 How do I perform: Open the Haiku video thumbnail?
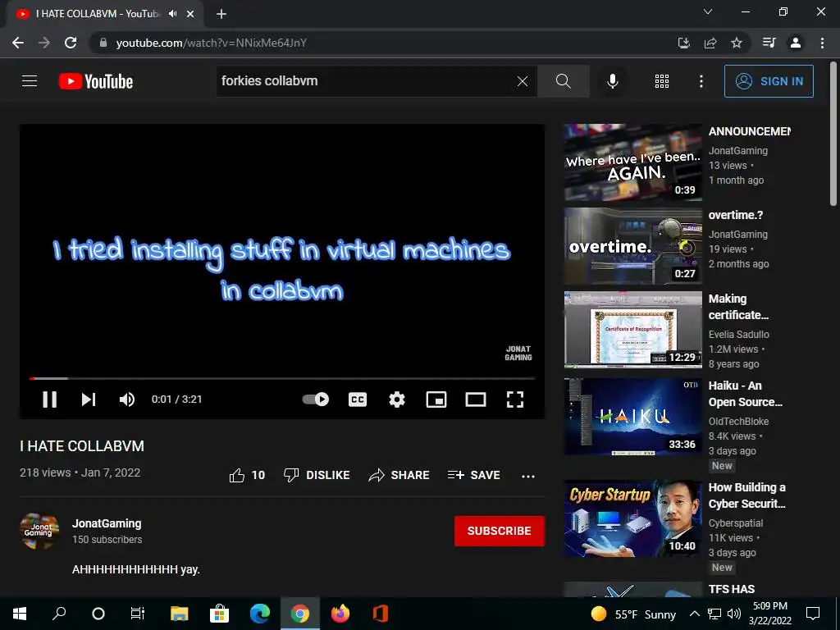(x=632, y=416)
